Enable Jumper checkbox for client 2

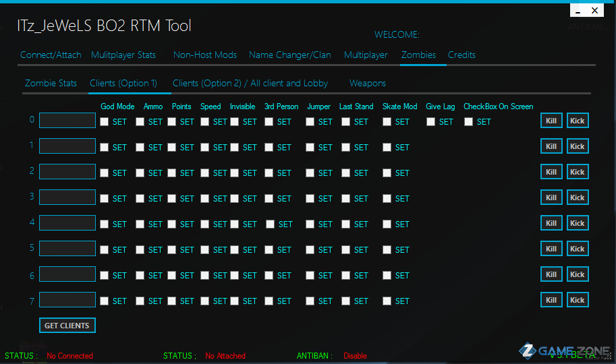pos(310,173)
